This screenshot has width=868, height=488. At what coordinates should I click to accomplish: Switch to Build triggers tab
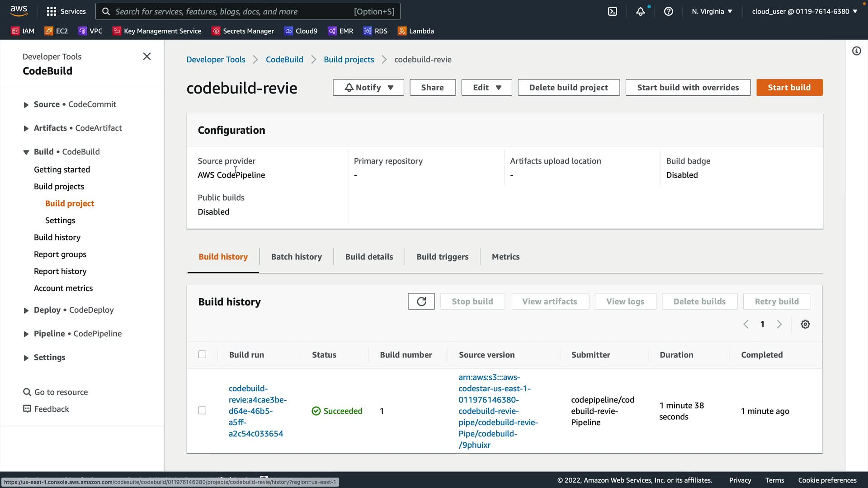[442, 257]
